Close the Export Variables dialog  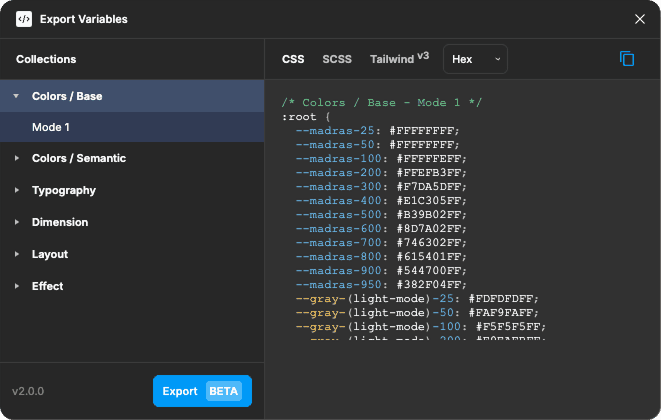point(640,19)
